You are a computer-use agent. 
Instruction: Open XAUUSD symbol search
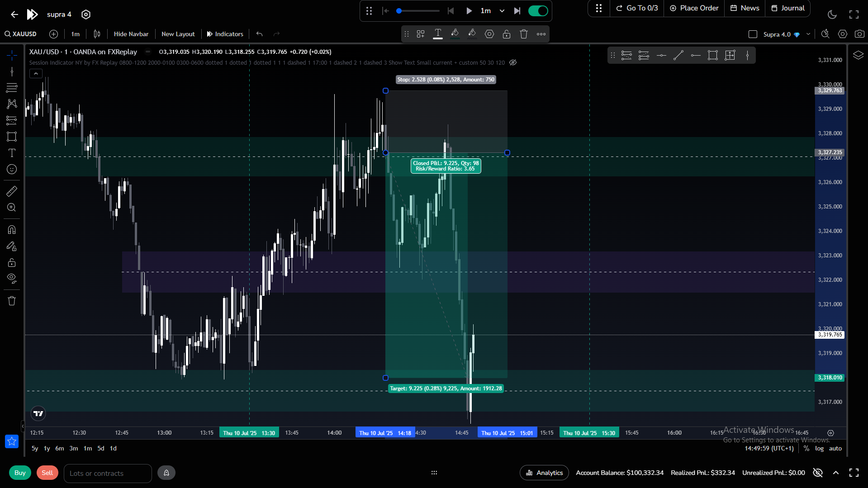[x=21, y=34]
